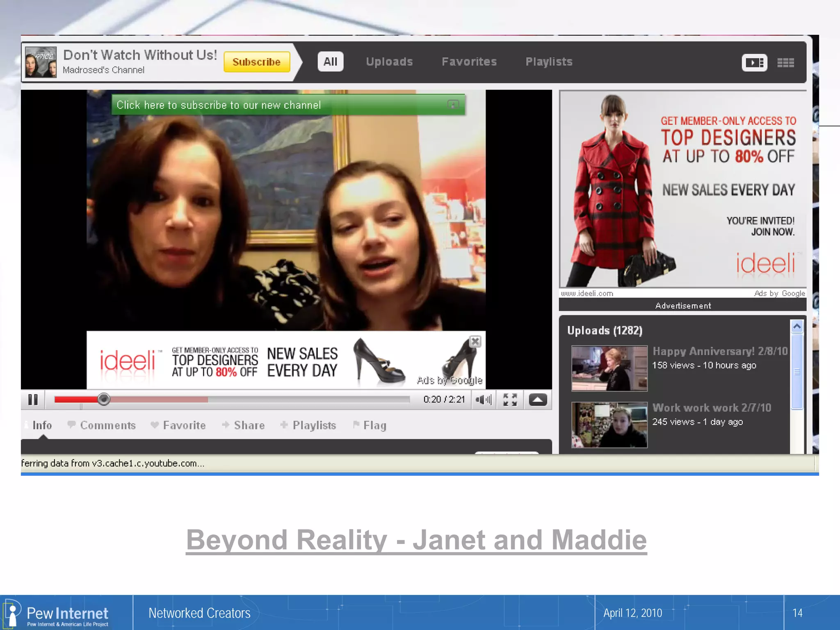The width and height of the screenshot is (840, 630).
Task: Select the All tab
Action: click(x=330, y=62)
